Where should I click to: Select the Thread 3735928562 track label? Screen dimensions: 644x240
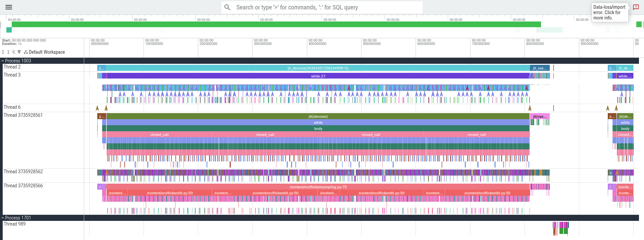[23, 172]
